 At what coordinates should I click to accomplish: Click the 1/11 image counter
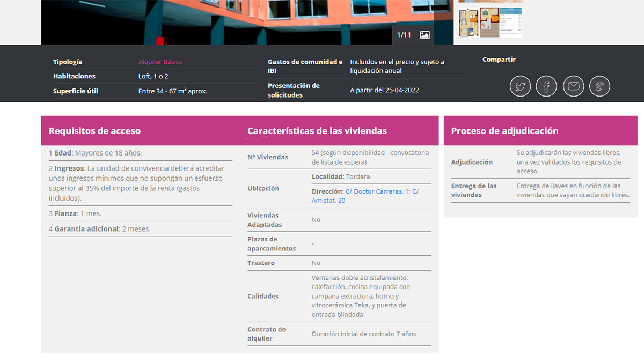pos(404,35)
